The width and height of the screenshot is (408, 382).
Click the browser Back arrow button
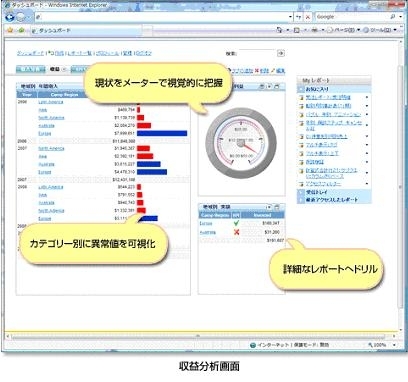click(10, 17)
